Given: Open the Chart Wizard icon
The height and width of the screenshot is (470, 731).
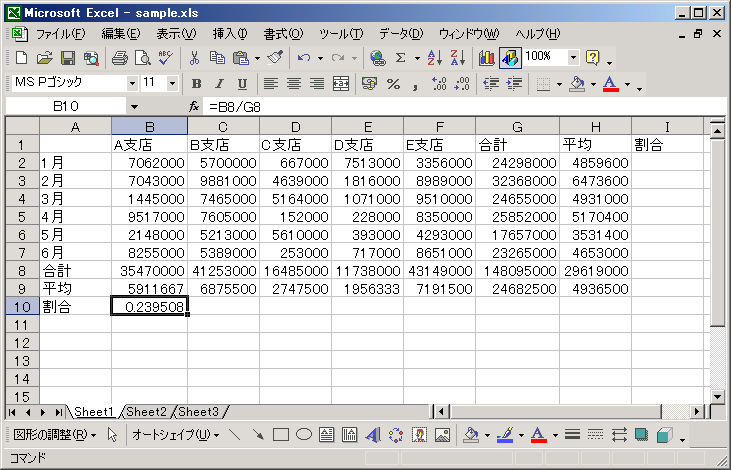Looking at the screenshot, I should point(486,58).
